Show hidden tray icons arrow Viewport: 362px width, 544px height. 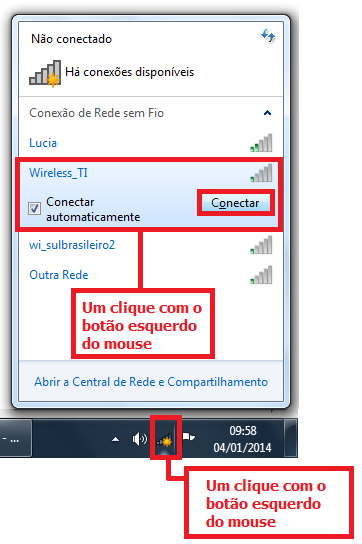click(x=116, y=440)
